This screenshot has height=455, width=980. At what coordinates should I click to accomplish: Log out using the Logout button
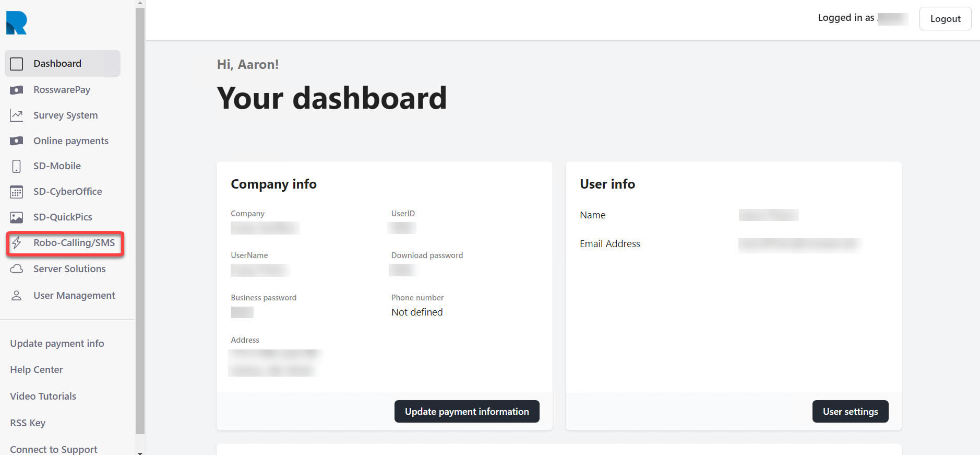tap(945, 19)
